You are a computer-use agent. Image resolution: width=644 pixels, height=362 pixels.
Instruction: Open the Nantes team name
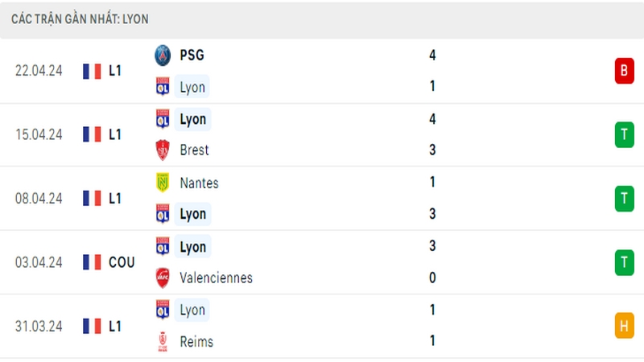point(199,183)
